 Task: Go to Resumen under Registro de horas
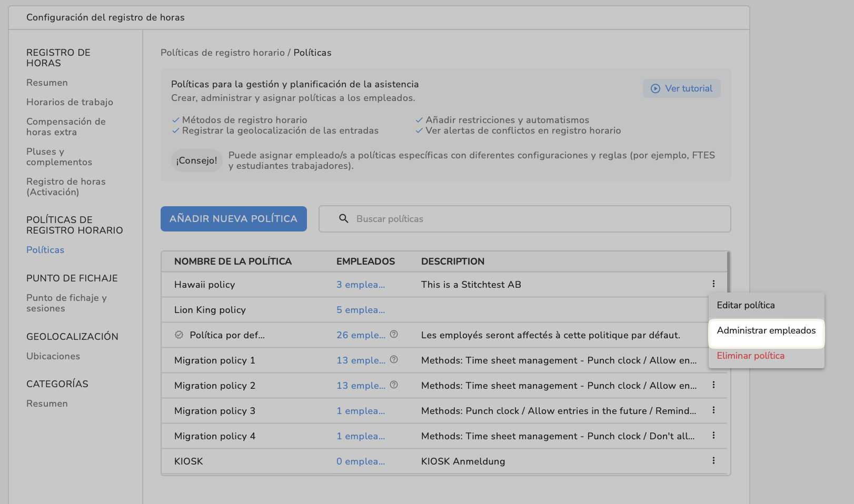click(x=47, y=83)
